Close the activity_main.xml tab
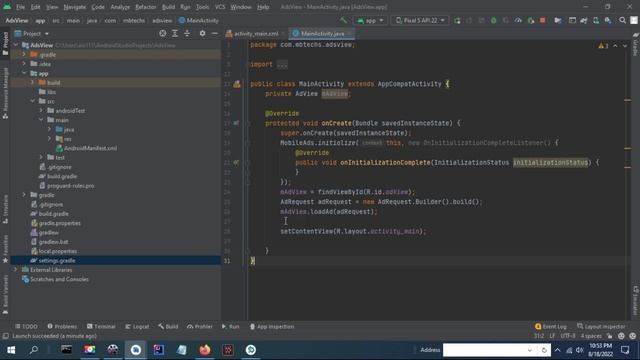 283,34
